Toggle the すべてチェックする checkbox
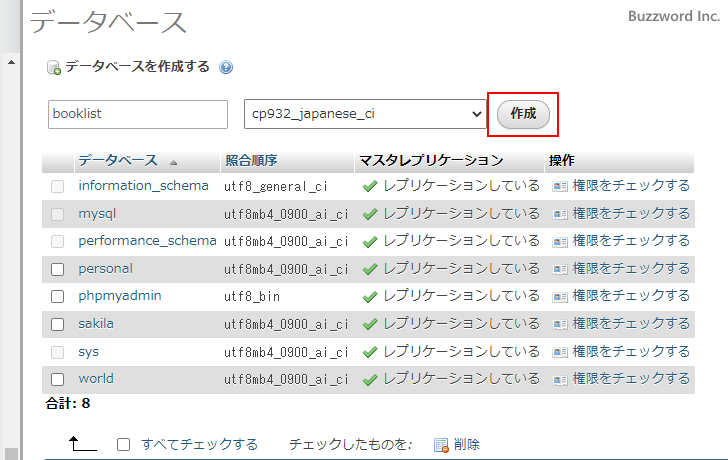This screenshot has width=728, height=460. tap(124, 445)
